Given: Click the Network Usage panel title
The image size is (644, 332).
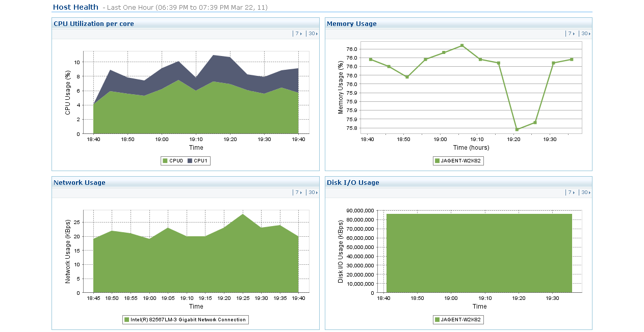Looking at the screenshot, I should (x=80, y=183).
